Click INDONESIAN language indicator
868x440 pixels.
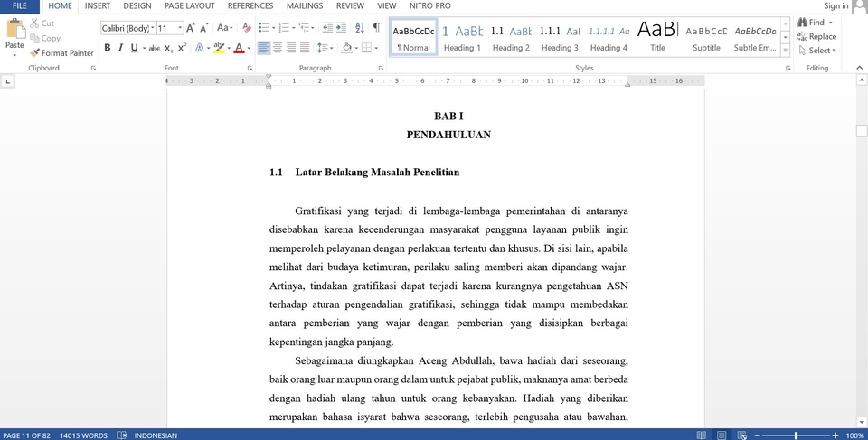coord(156,435)
